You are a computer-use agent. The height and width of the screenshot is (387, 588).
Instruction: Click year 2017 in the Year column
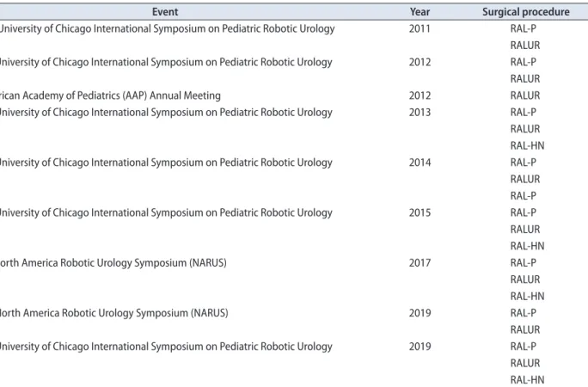coord(420,263)
